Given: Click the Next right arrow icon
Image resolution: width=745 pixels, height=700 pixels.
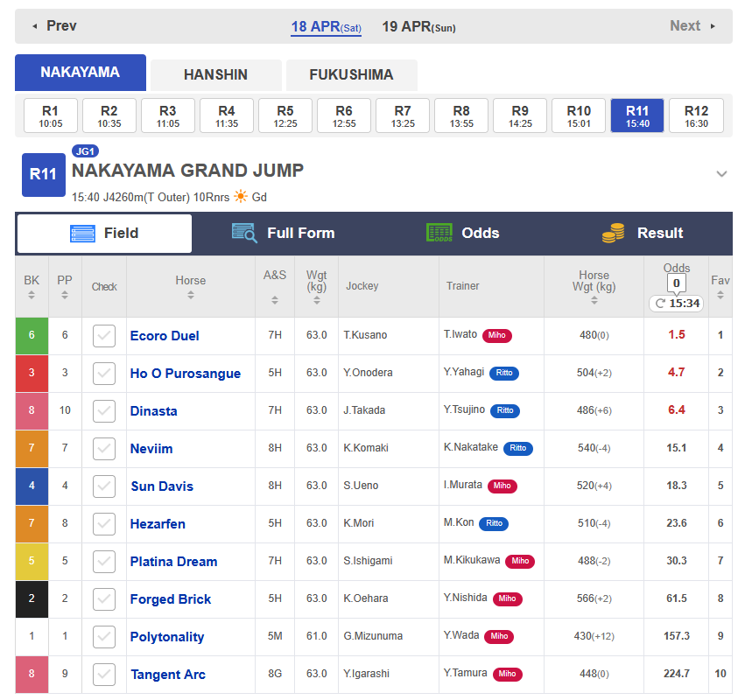Looking at the screenshot, I should (713, 26).
